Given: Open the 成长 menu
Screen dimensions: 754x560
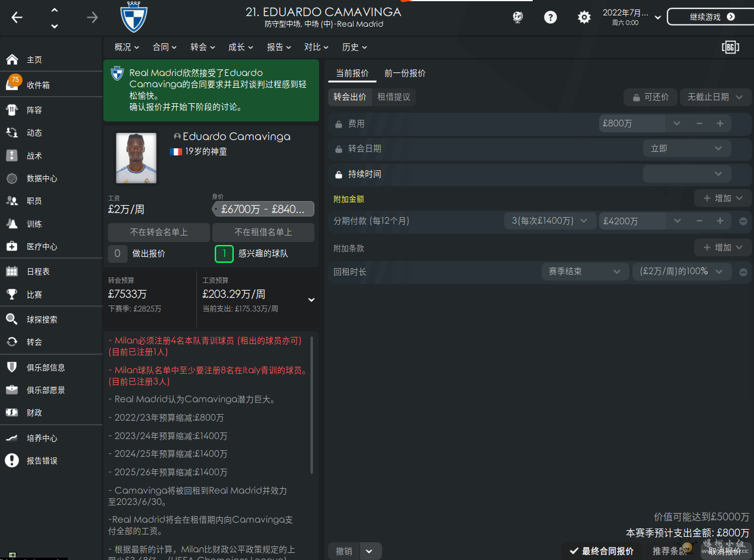Looking at the screenshot, I should (x=241, y=47).
